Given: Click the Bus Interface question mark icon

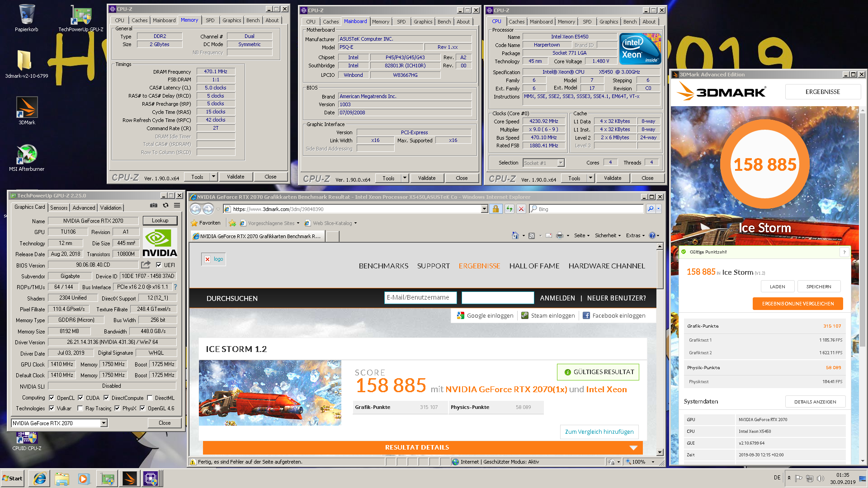Looking at the screenshot, I should coord(175,287).
